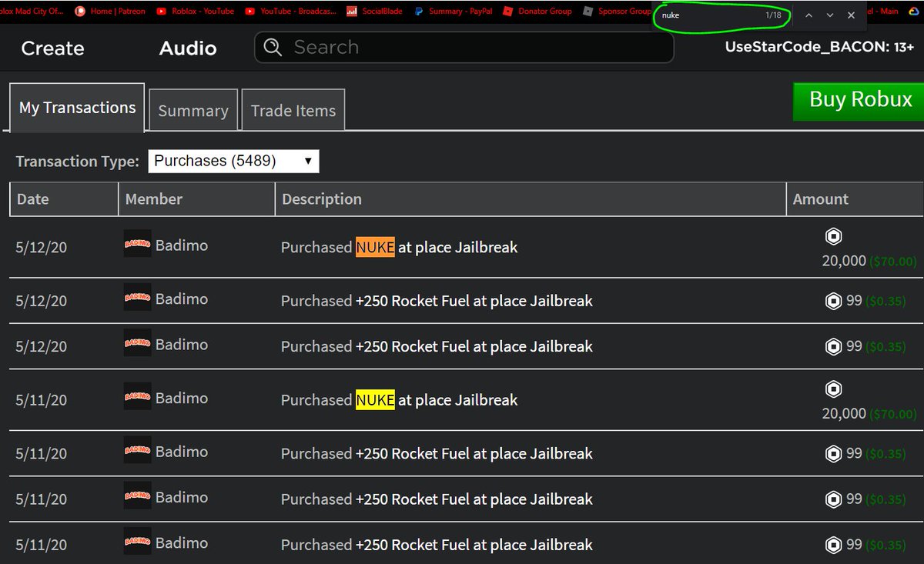The image size is (924, 564).
Task: Click the find box containing 'nuke'
Action: 708,15
